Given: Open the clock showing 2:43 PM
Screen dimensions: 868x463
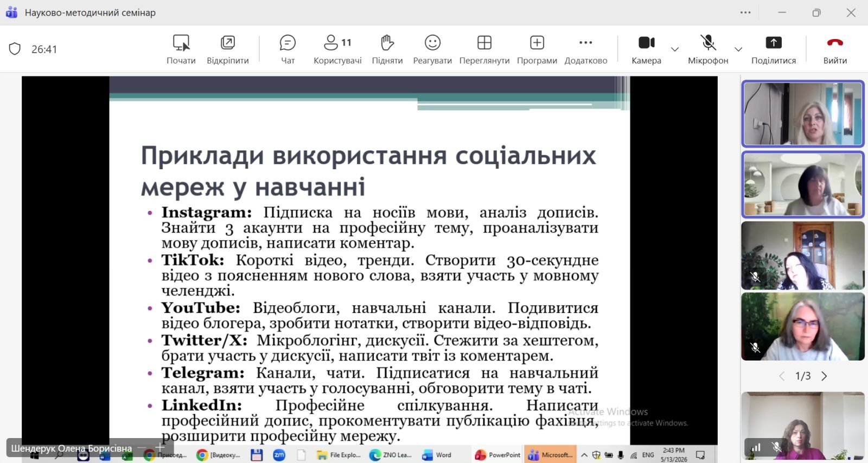Looking at the screenshot, I should coord(674,455).
